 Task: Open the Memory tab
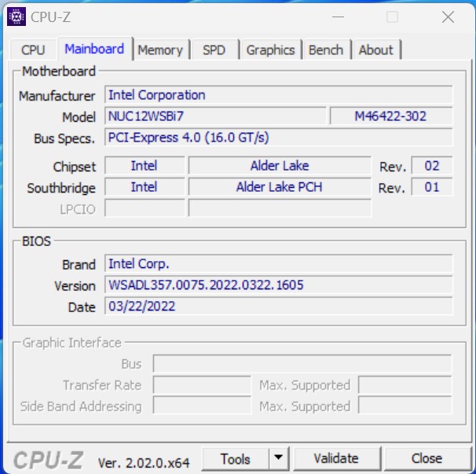click(x=160, y=50)
